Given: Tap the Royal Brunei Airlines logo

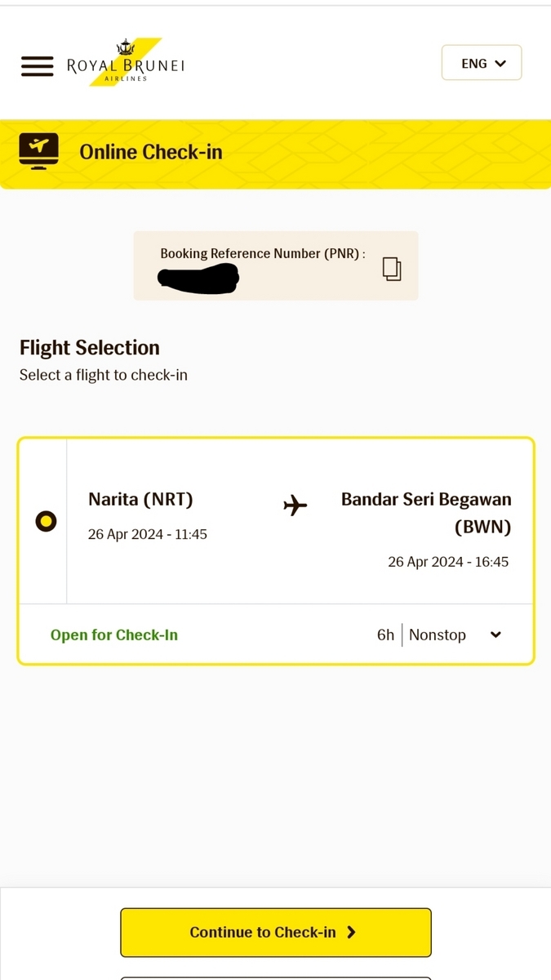Looking at the screenshot, I should [126, 61].
